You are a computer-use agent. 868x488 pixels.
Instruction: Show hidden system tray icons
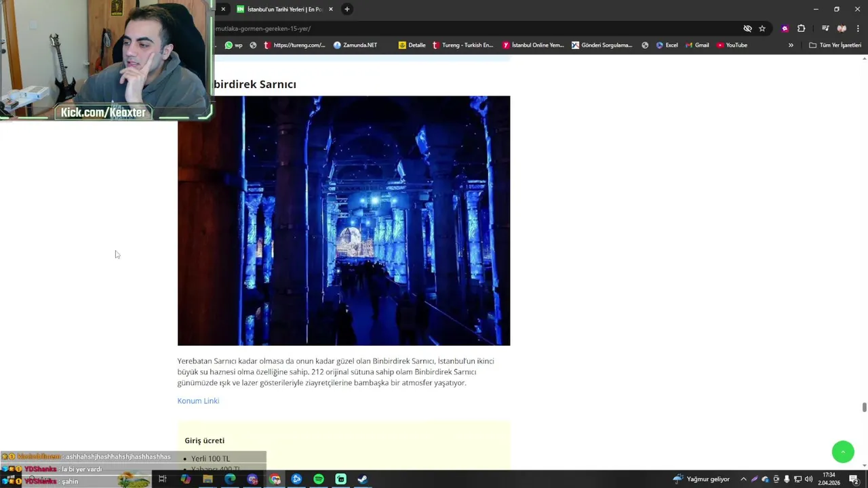(x=743, y=479)
